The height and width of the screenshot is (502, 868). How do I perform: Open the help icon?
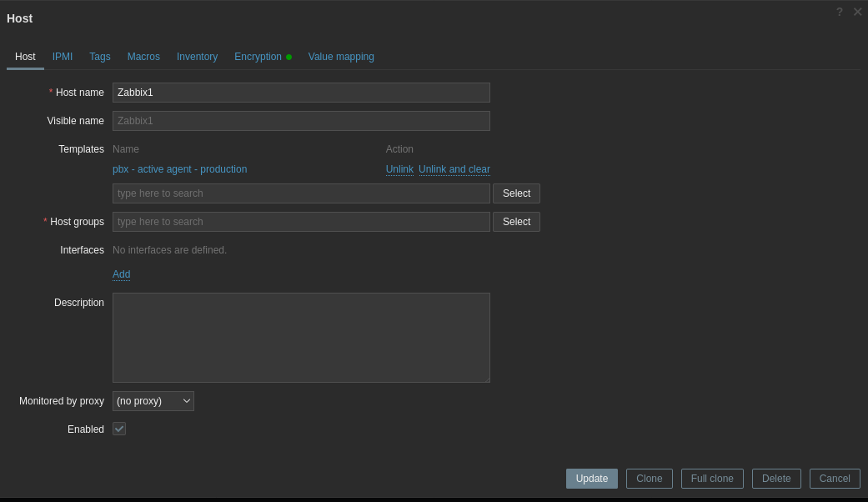pos(839,12)
